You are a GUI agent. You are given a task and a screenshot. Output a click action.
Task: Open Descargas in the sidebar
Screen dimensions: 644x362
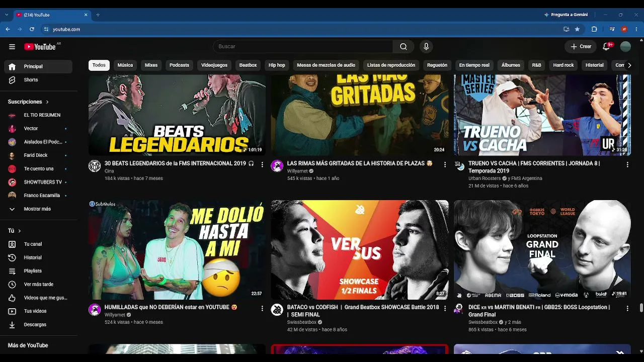38,325
